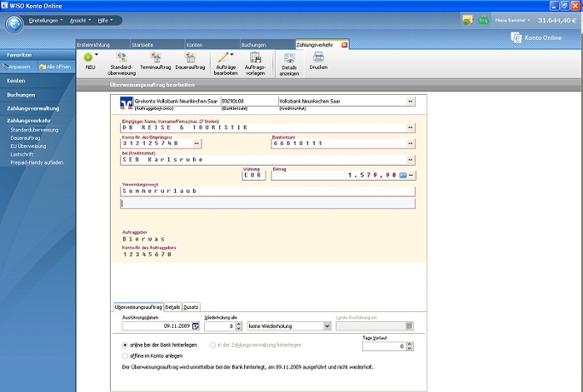Image resolution: width=583 pixels, height=392 pixels.
Task: Open the dropdown arrow beside NEU
Action: (97, 55)
